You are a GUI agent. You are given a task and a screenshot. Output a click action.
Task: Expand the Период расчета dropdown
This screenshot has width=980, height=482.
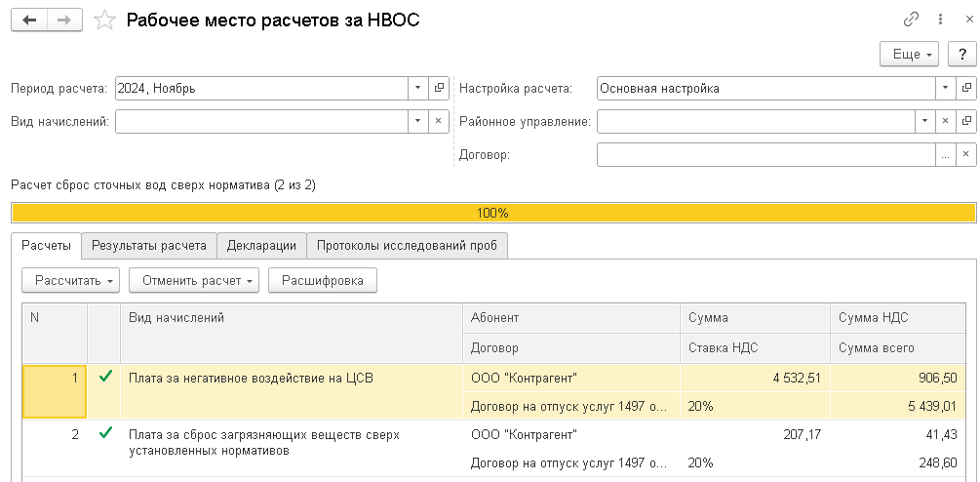(x=416, y=88)
